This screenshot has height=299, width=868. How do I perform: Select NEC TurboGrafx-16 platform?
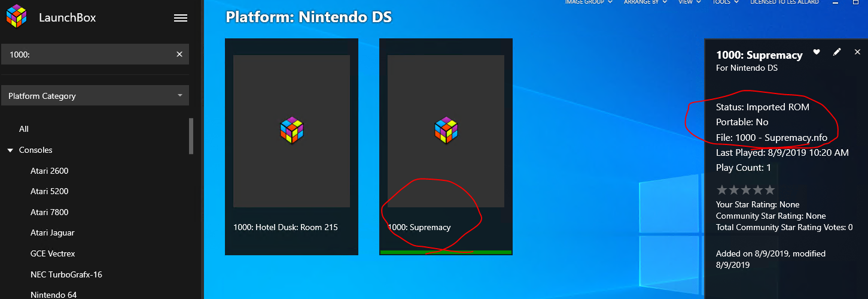[66, 274]
